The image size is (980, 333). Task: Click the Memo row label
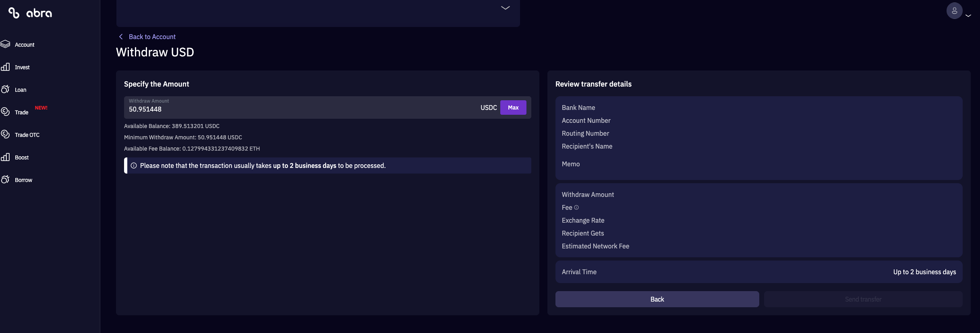571,164
